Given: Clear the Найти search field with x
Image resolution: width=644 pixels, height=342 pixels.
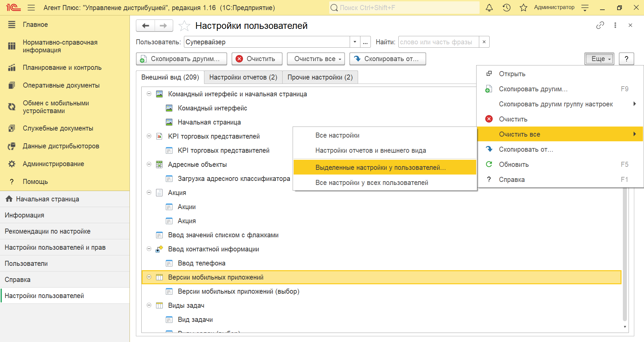Looking at the screenshot, I should coord(484,42).
